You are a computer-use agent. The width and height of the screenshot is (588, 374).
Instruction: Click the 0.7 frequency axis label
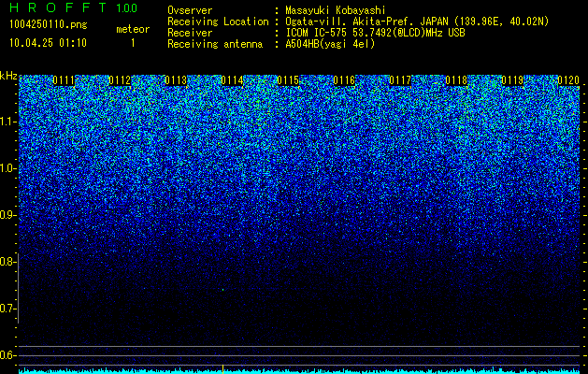pyautogui.click(x=7, y=309)
